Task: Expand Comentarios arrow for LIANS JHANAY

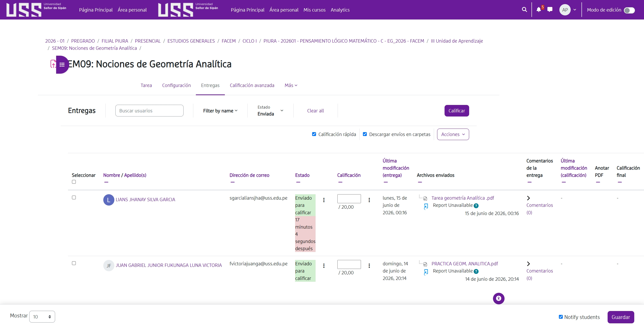Action: pyautogui.click(x=528, y=198)
